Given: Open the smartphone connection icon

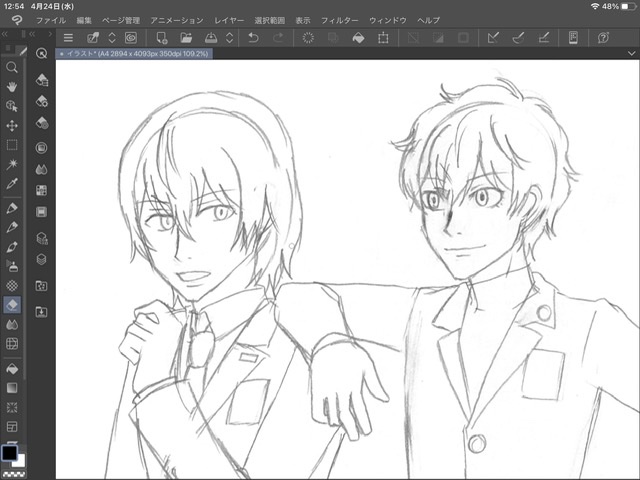Looking at the screenshot, I should [x=573, y=38].
